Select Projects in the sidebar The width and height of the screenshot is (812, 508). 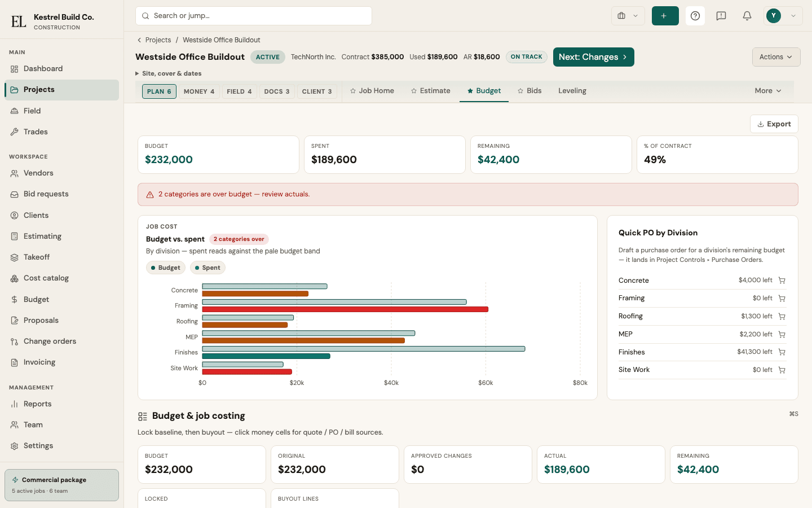click(x=61, y=90)
